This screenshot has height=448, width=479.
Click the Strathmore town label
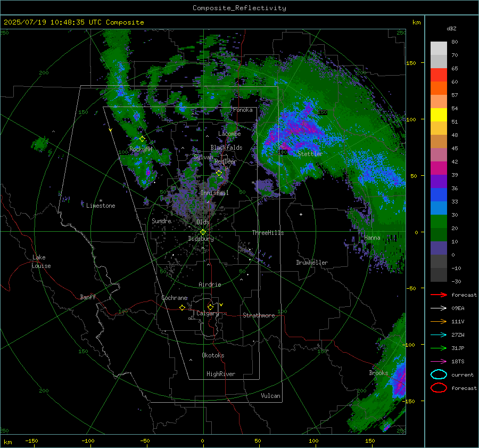pos(259,315)
